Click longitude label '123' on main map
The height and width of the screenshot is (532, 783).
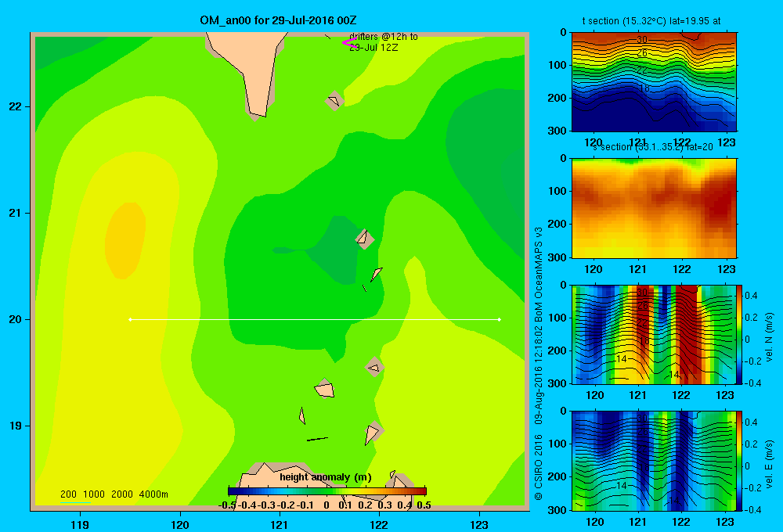(x=479, y=524)
